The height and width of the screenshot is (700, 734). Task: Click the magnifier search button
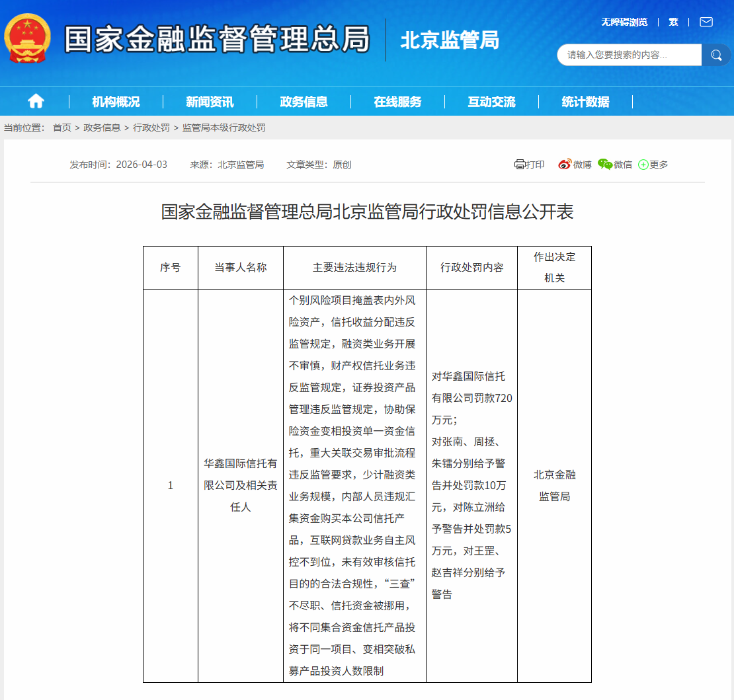click(716, 55)
